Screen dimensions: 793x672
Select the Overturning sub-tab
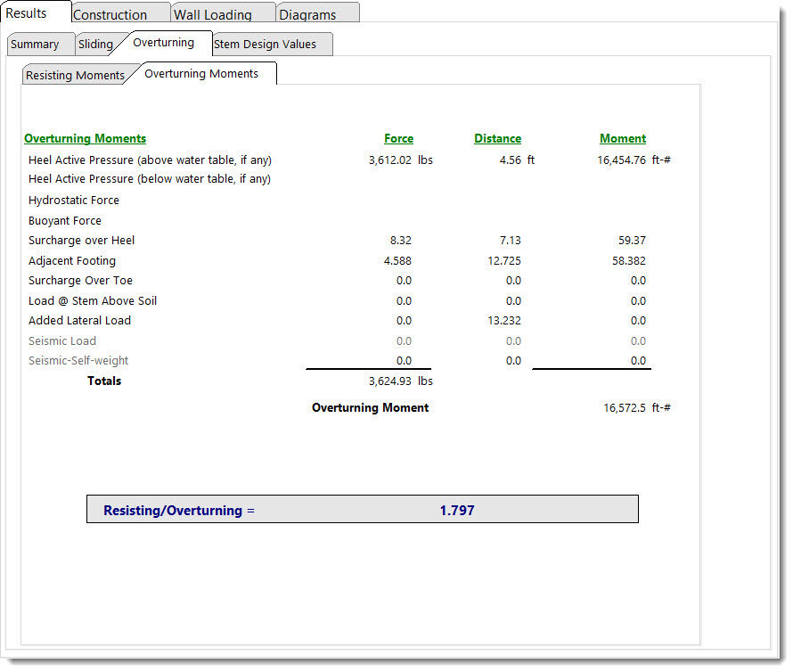(163, 43)
